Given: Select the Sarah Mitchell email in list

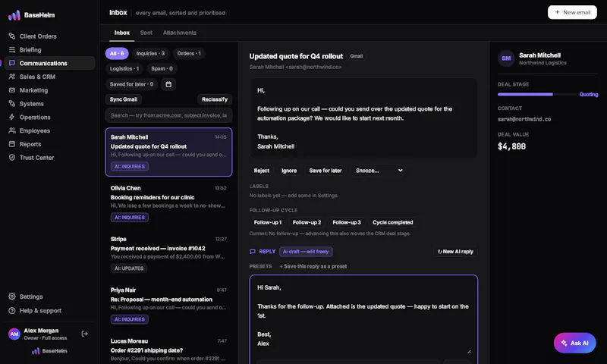Looking at the screenshot, I should (168, 152).
